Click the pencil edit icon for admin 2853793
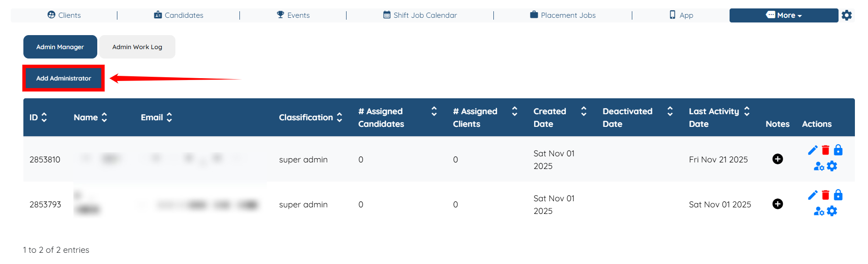 (x=813, y=195)
